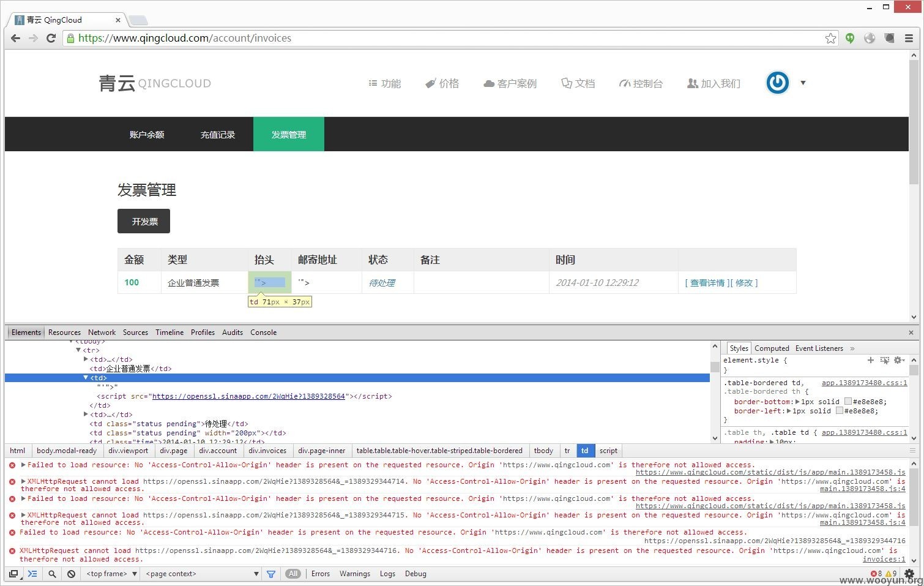
Task: Close the DevTools panel
Action: 911,332
